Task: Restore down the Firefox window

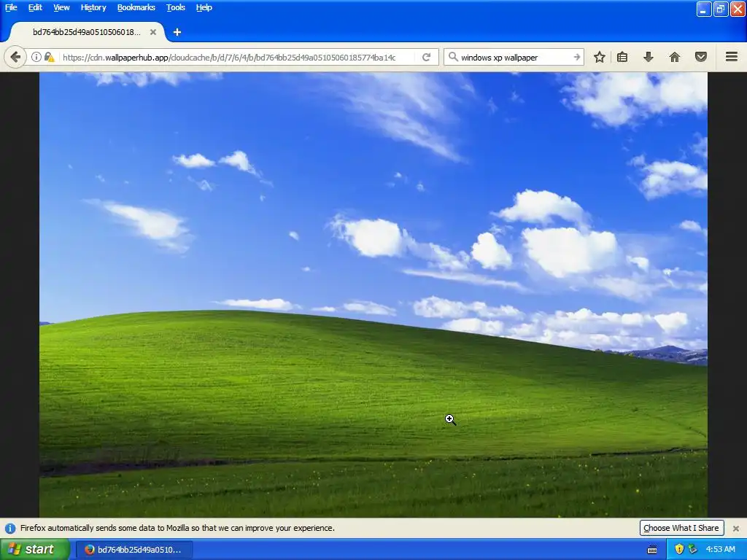Action: [x=721, y=9]
